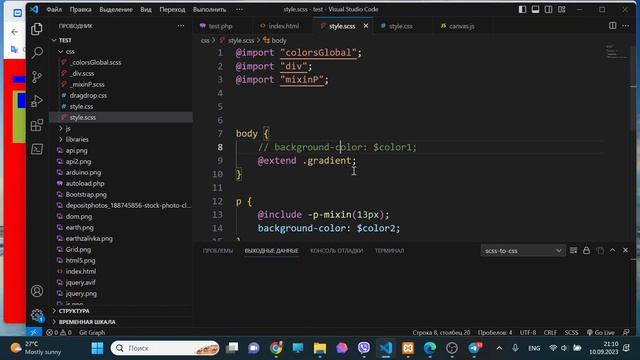The width and height of the screenshot is (640, 360).
Task: Open the Run and Debug view
Action: coord(37,101)
